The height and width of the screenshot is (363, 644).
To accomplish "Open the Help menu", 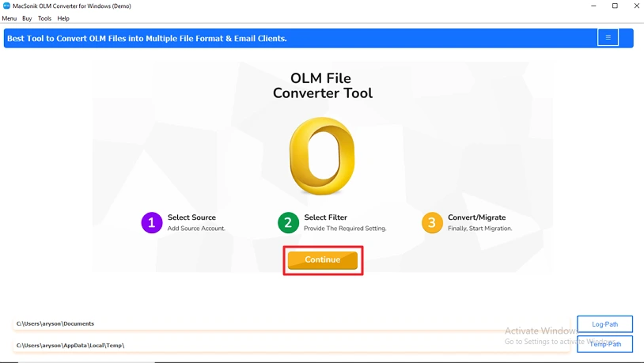I will pyautogui.click(x=63, y=18).
